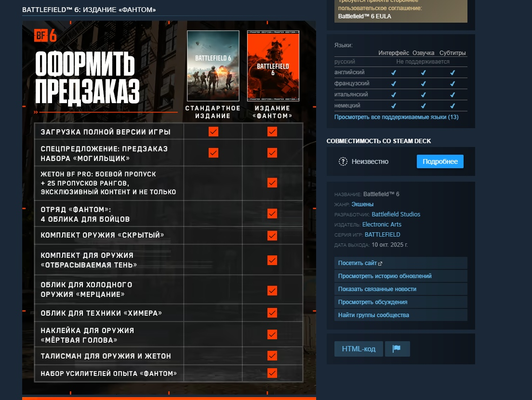Image resolution: width=532 pixels, height=400 pixels.
Task: Click the «Озвучка» checkmark for английский
Action: 424,73
